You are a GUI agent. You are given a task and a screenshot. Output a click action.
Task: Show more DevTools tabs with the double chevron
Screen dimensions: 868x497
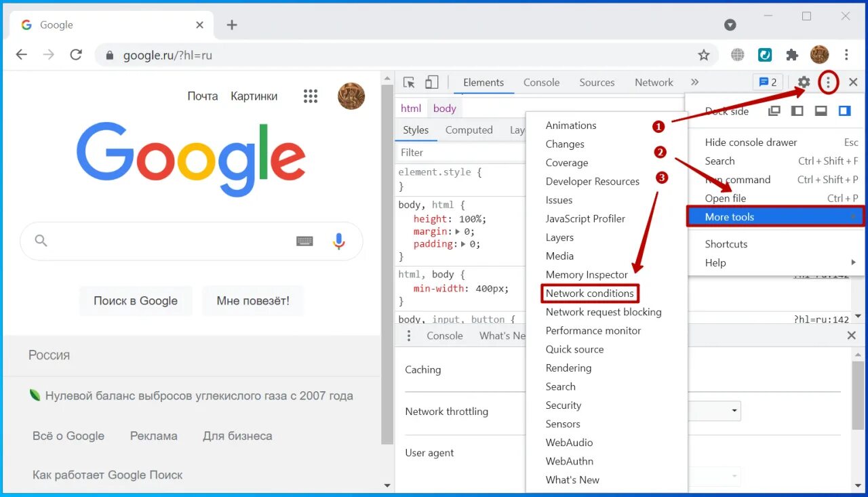[x=694, y=83]
